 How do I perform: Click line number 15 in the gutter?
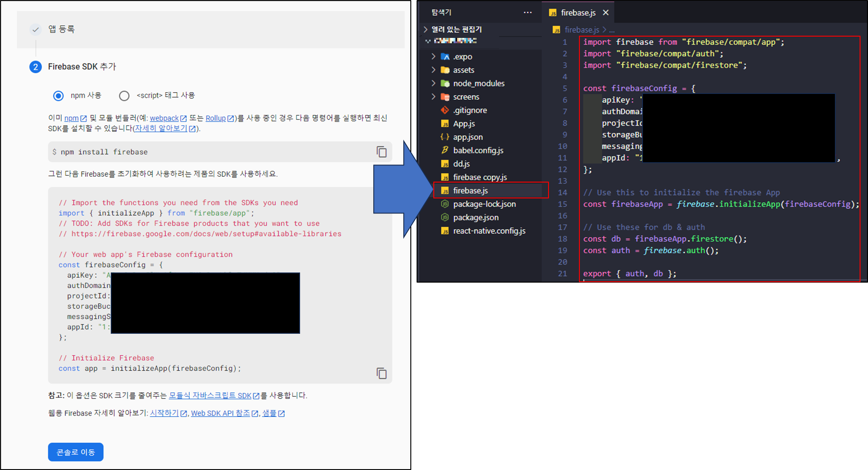562,204
